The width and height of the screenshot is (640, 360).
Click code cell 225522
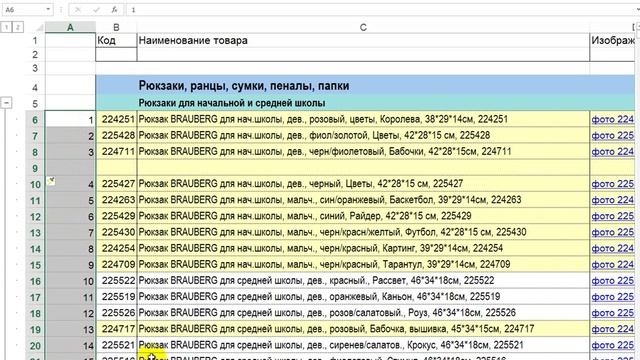pyautogui.click(x=116, y=281)
